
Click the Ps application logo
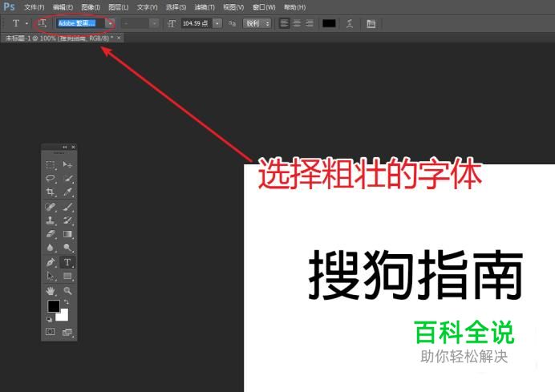[x=9, y=6]
